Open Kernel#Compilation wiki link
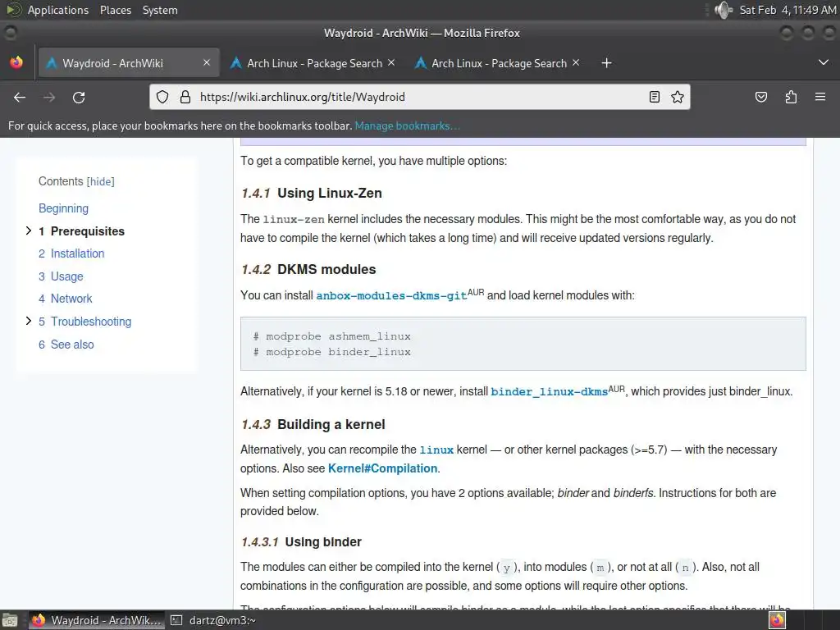Image resolution: width=840 pixels, height=630 pixels. click(x=382, y=468)
